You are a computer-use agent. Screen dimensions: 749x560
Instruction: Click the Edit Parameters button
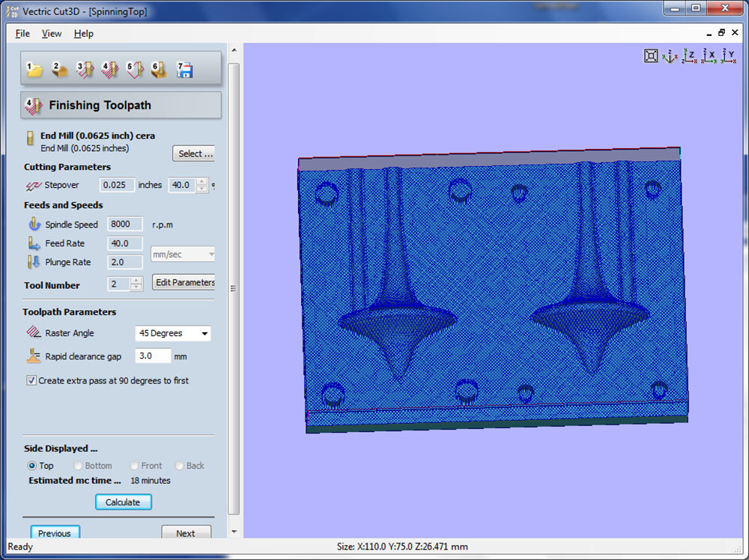(184, 282)
